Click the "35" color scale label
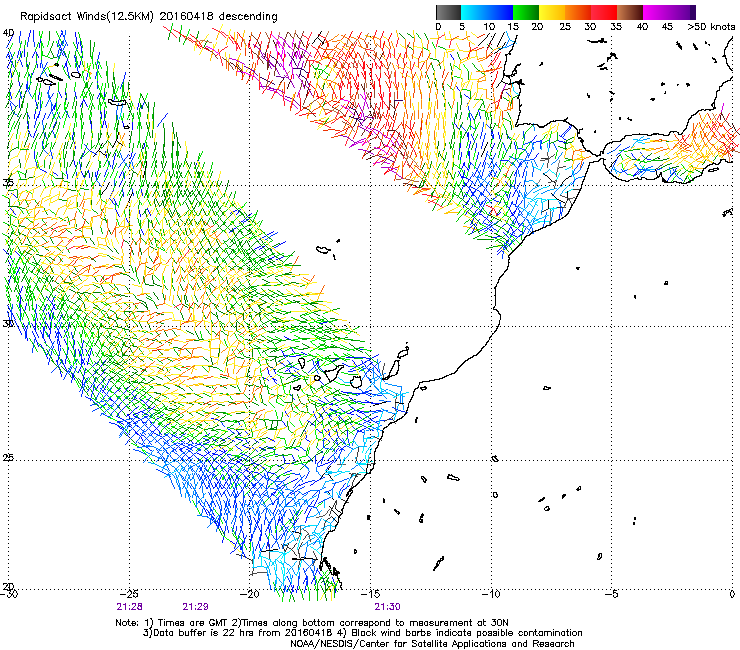The image size is (740, 650). pos(616,27)
